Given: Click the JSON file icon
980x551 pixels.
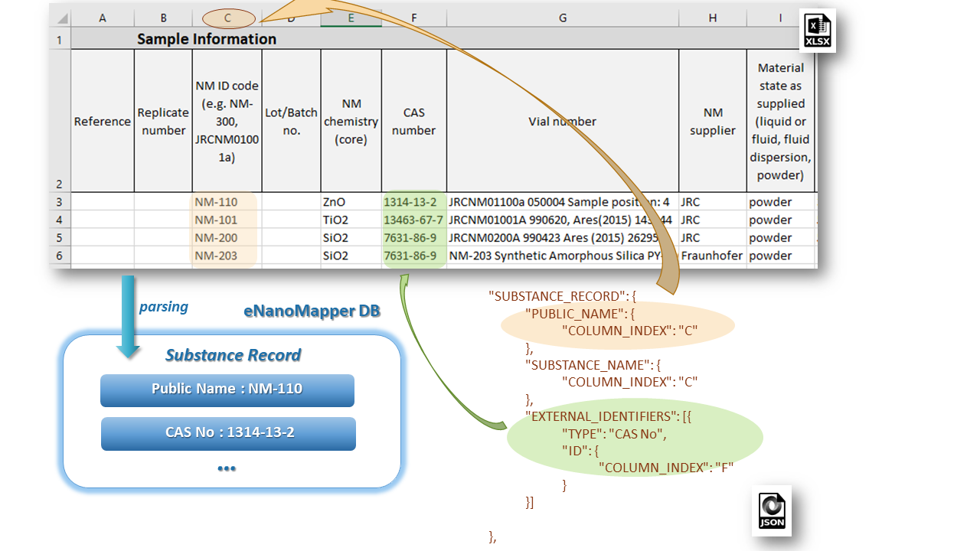Looking at the screenshot, I should (772, 510).
